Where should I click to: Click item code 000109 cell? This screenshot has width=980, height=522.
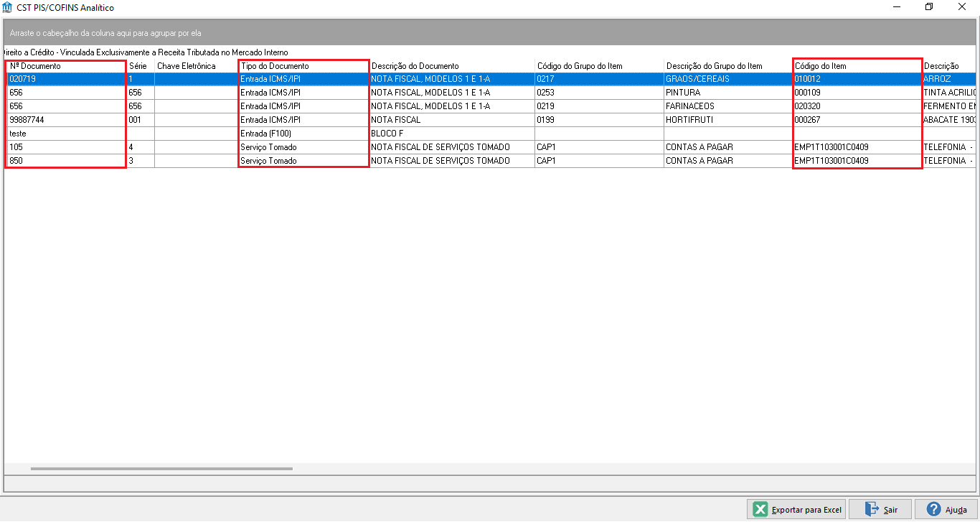(x=857, y=93)
